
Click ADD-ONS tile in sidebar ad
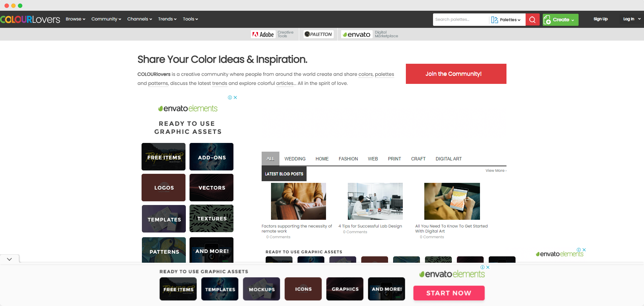[211, 157]
